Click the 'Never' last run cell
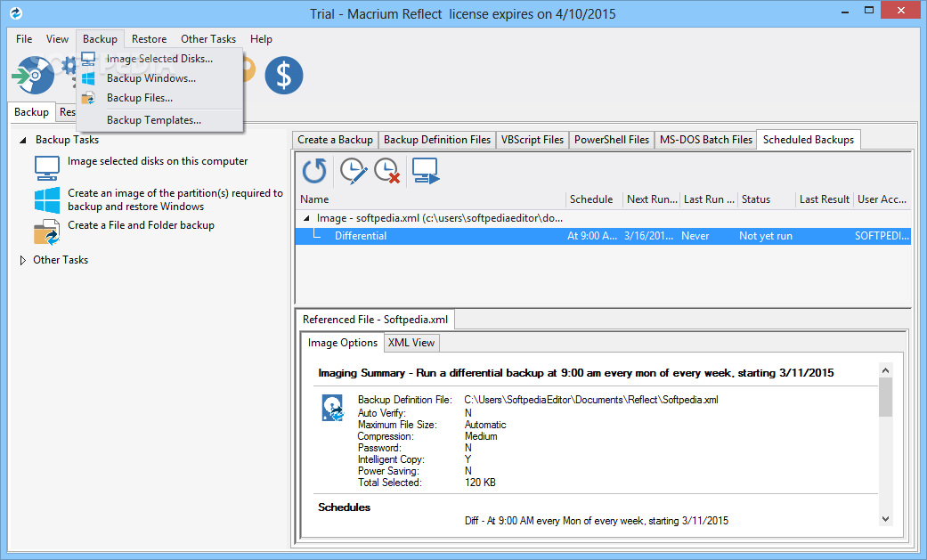Image resolution: width=927 pixels, height=560 pixels. click(695, 236)
